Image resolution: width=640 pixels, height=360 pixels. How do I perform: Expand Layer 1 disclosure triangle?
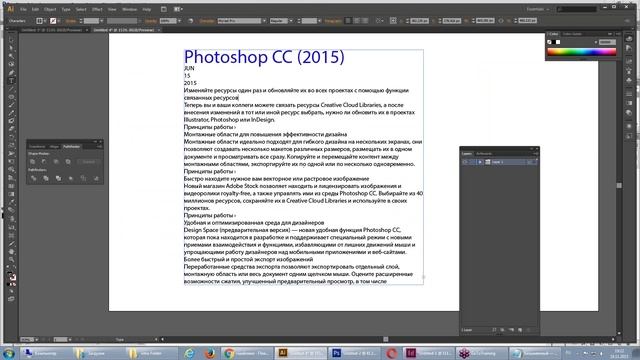480,162
